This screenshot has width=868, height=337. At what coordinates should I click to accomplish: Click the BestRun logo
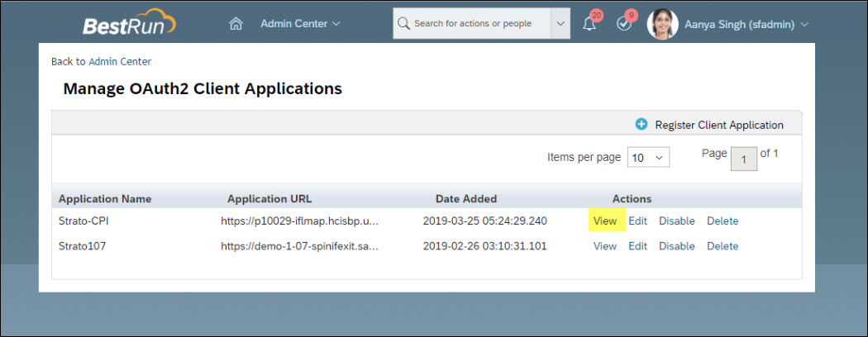[x=128, y=24]
